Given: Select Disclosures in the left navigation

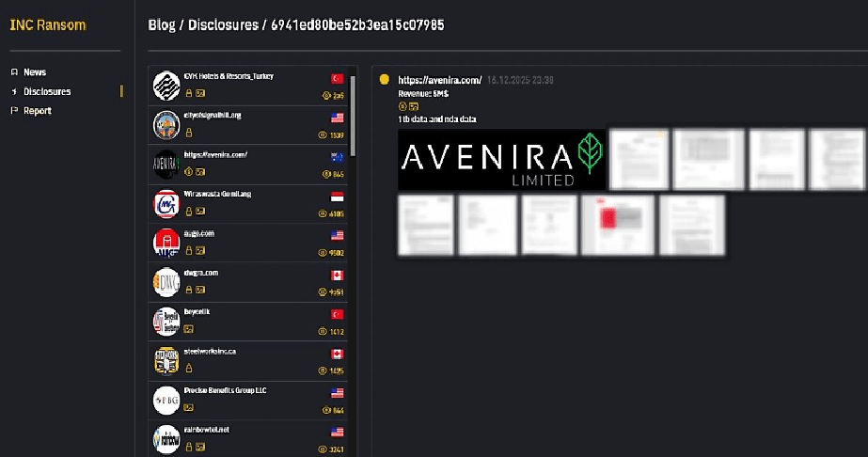Looking at the screenshot, I should coord(47,91).
